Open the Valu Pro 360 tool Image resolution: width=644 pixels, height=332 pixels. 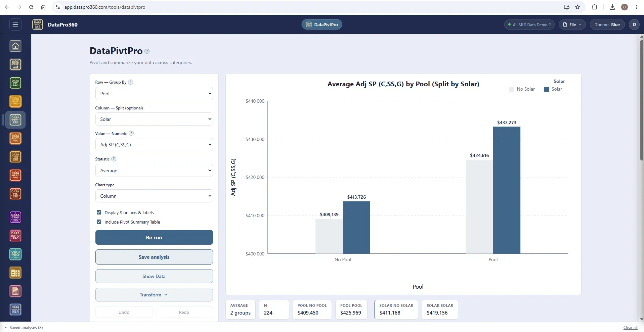pos(15,254)
